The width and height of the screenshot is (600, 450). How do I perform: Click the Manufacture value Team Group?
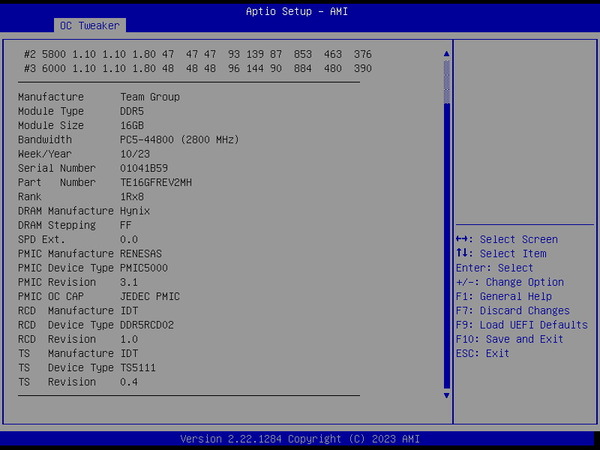click(150, 97)
